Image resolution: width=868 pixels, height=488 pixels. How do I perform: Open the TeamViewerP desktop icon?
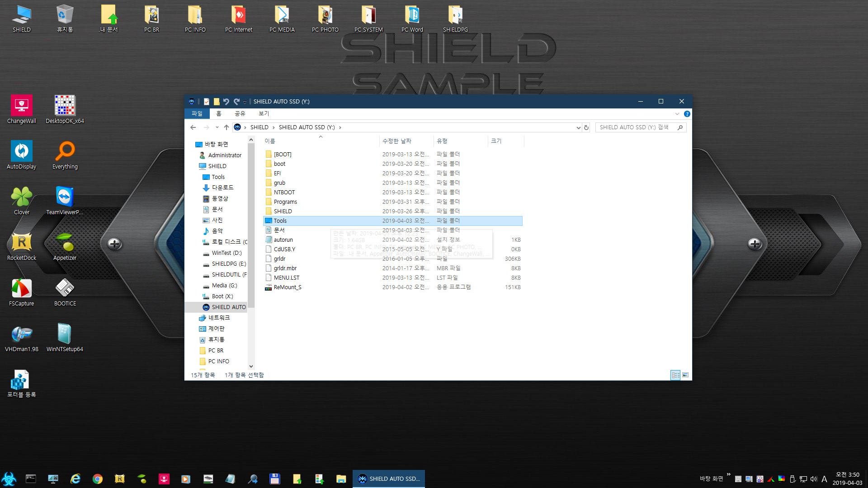[65, 201]
